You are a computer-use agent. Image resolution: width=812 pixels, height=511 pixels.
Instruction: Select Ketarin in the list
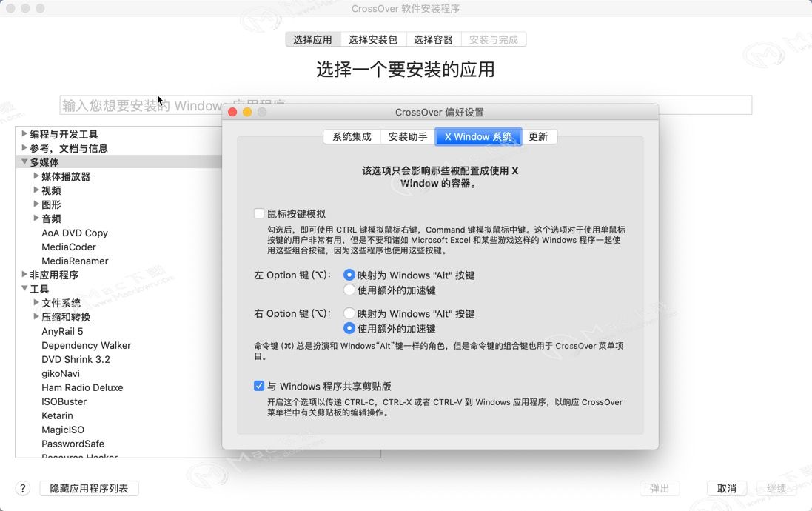pos(57,415)
